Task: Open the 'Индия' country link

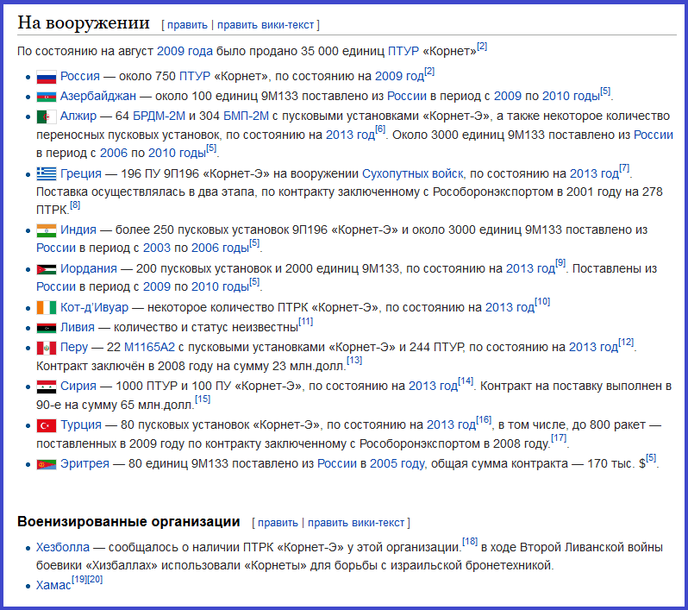Action: click(x=78, y=230)
